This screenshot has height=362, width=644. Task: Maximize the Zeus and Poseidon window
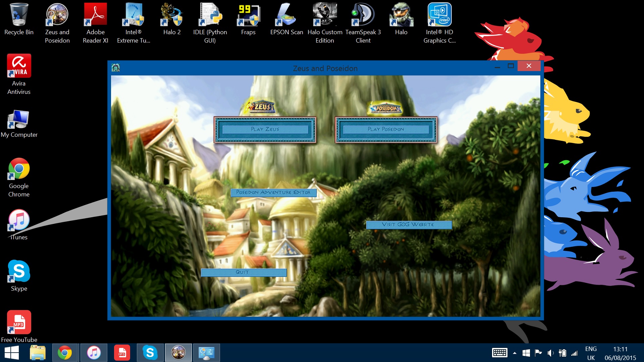(511, 66)
